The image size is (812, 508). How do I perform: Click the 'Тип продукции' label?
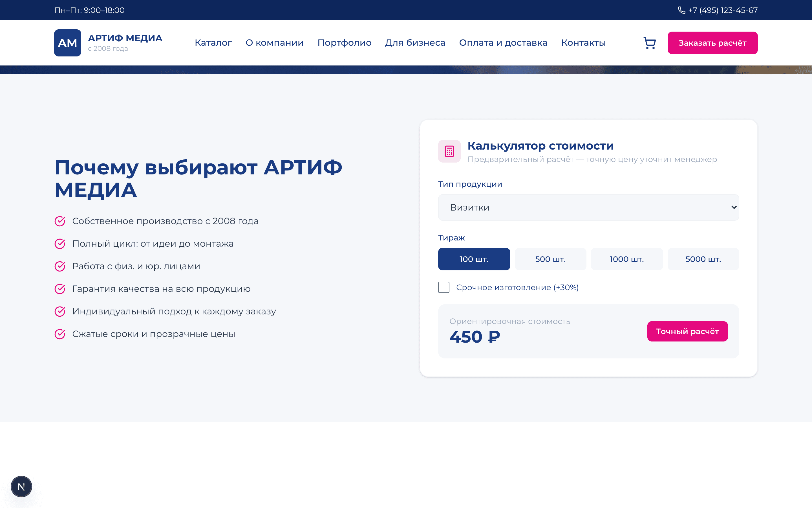pos(470,184)
